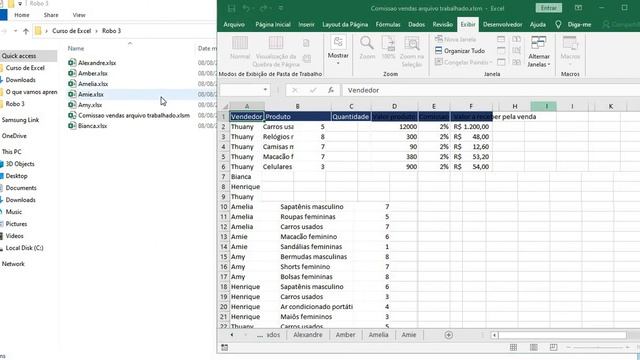Click horizontal scrollbar left arrow

point(494,335)
